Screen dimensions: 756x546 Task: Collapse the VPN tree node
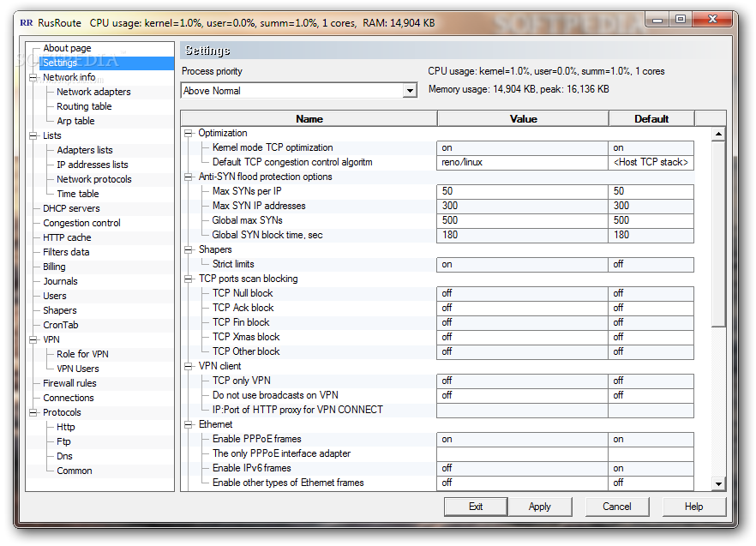pyautogui.click(x=33, y=339)
